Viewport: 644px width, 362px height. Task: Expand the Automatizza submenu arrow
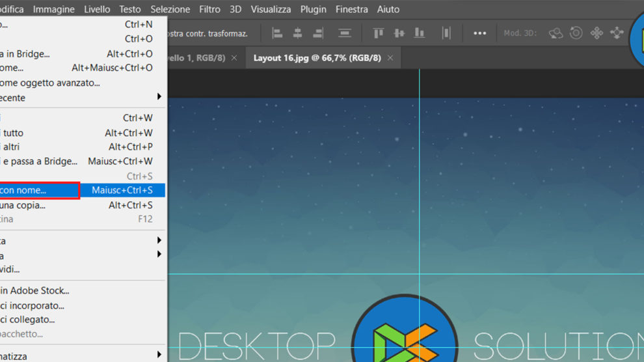pyautogui.click(x=159, y=355)
